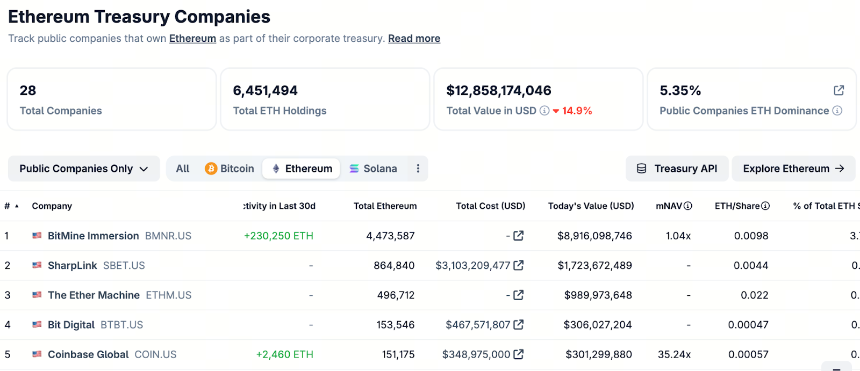
Task: Open BitMine Immersion total cost source link icon
Action: [x=518, y=236]
